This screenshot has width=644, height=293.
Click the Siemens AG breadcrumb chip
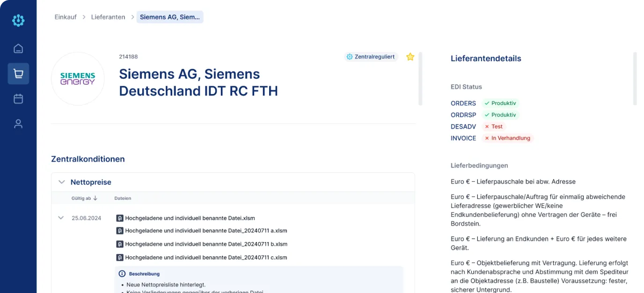170,17
